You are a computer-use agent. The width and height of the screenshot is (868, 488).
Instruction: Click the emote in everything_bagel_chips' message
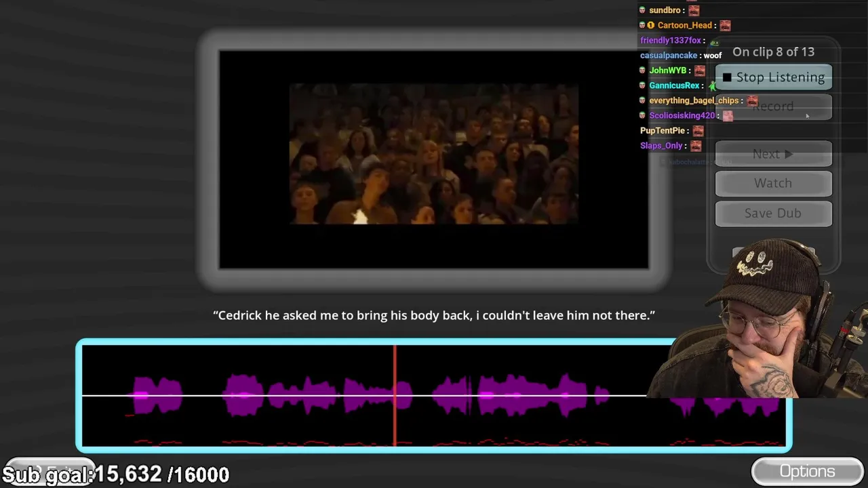[x=752, y=100]
